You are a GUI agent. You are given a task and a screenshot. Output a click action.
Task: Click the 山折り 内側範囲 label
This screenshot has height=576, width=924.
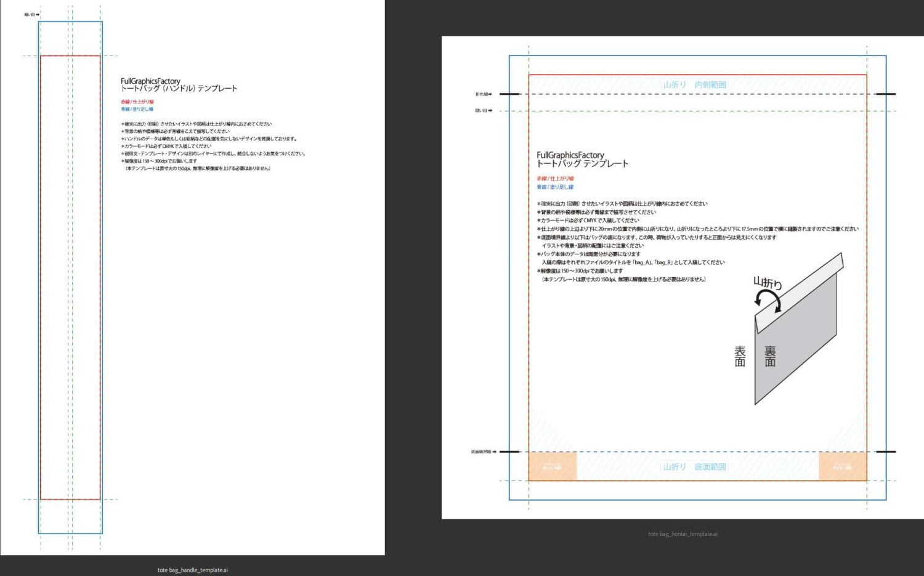[x=694, y=84]
